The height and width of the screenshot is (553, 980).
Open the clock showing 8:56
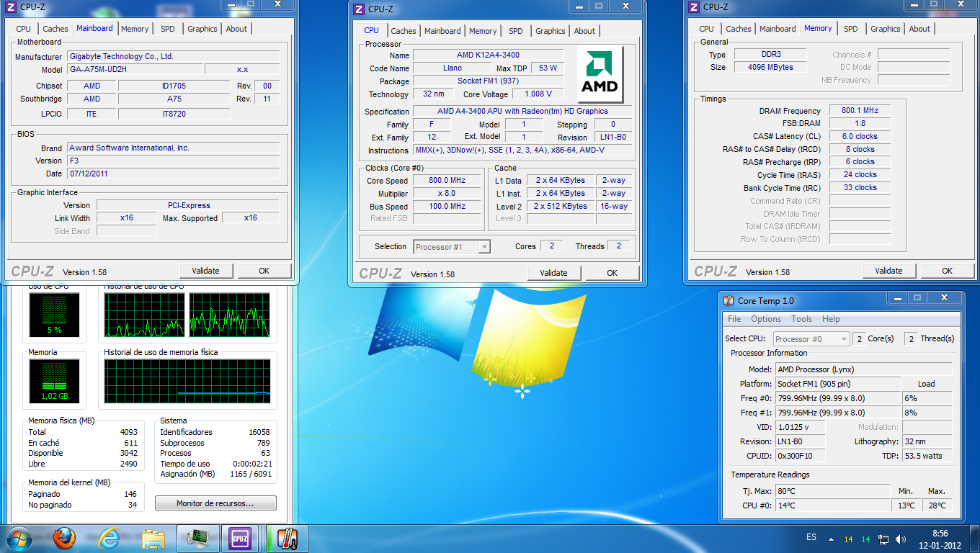(940, 539)
